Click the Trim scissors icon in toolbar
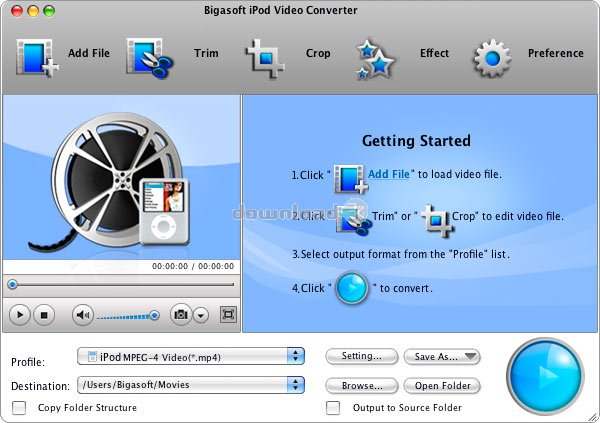The width and height of the screenshot is (600, 423). click(149, 58)
